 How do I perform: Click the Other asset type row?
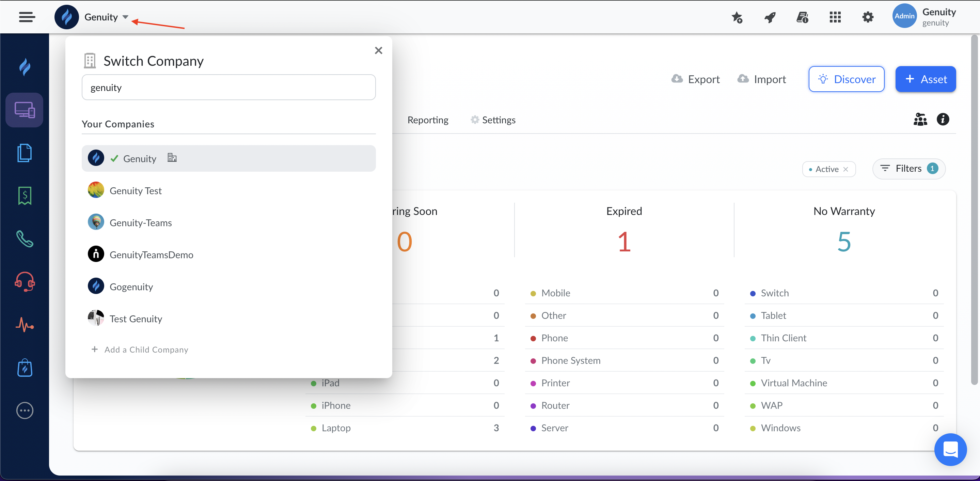[x=624, y=315]
